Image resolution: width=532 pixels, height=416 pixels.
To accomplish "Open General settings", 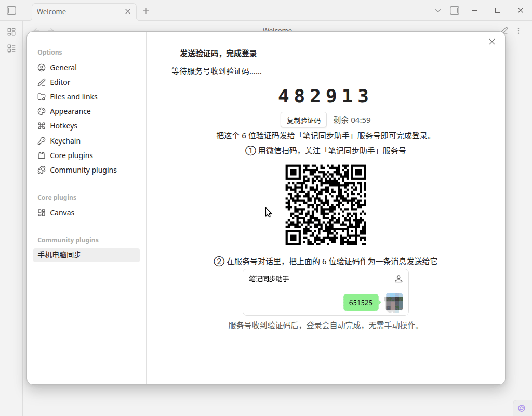I will pos(86,68).
